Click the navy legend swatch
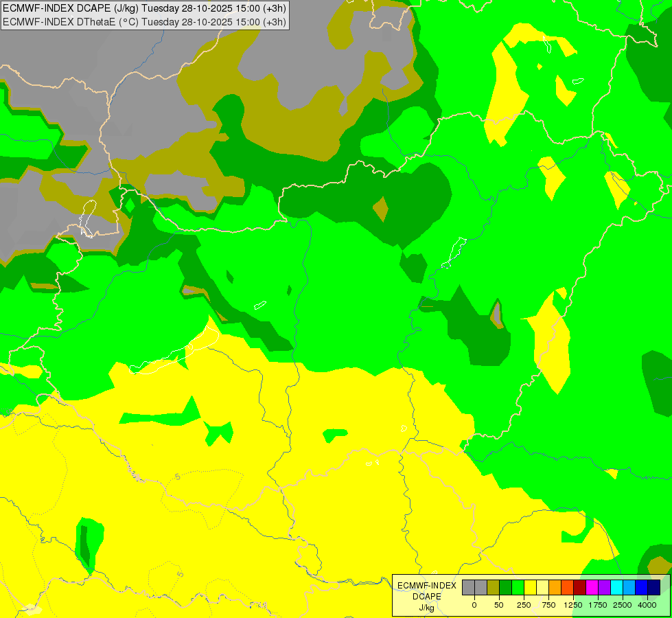The height and width of the screenshot is (618, 672). click(653, 588)
